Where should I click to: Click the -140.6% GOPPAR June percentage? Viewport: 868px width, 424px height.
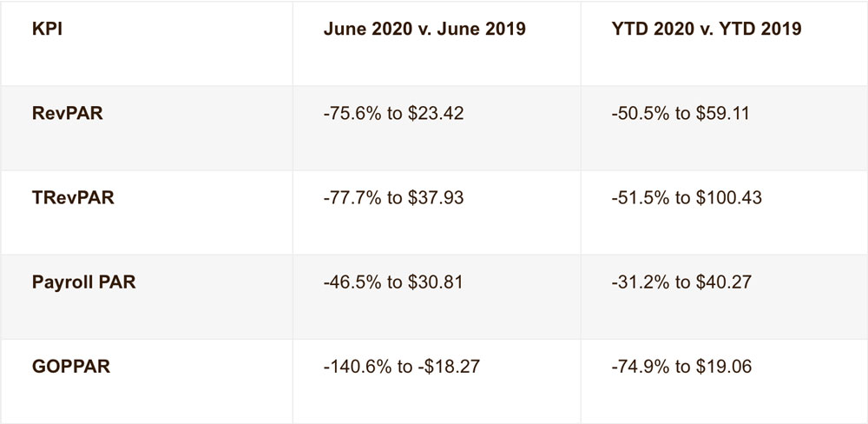pyautogui.click(x=350, y=367)
